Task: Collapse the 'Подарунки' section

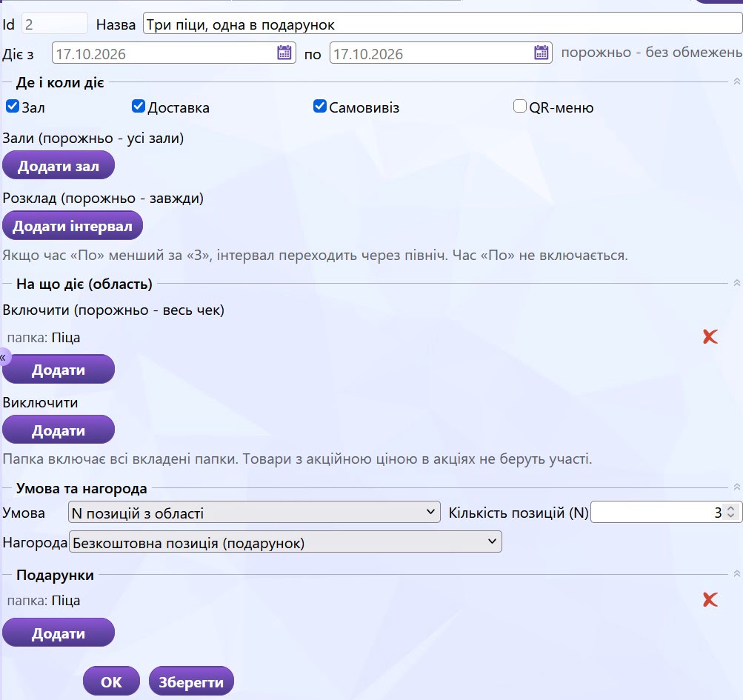Action: (x=737, y=574)
